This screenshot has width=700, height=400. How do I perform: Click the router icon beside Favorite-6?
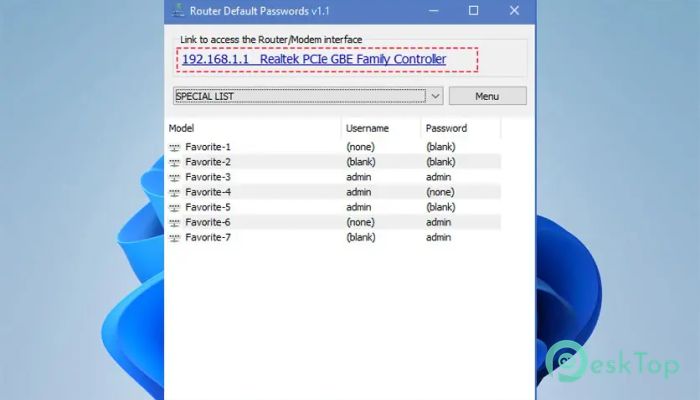click(x=175, y=223)
